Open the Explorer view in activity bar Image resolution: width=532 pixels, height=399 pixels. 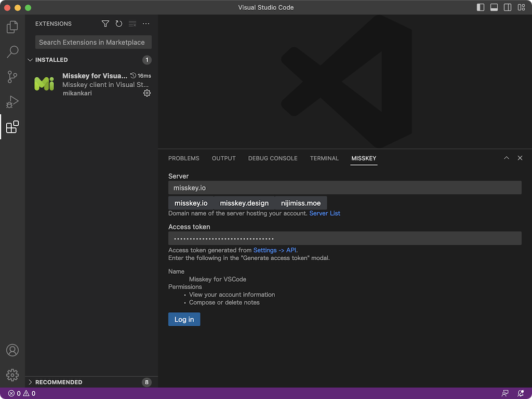pos(12,27)
